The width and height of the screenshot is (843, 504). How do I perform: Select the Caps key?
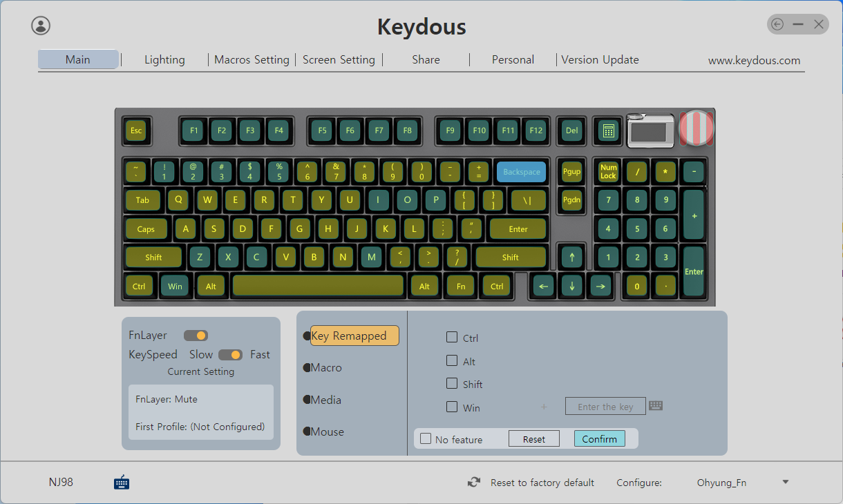(x=146, y=229)
